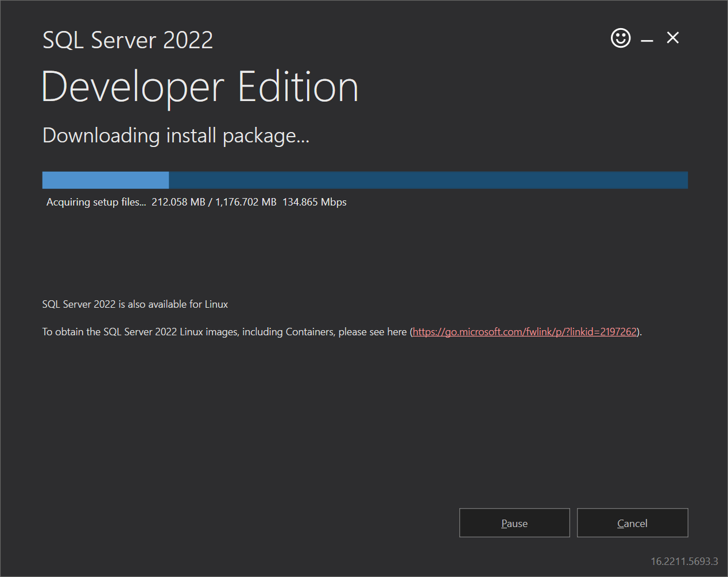Open the Linux images fwlink URL
Screen dimensions: 728x577
(525, 332)
